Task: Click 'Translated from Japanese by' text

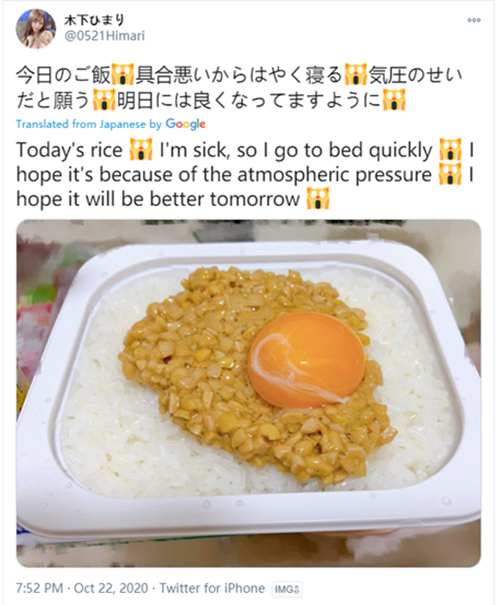Action: pos(89,124)
